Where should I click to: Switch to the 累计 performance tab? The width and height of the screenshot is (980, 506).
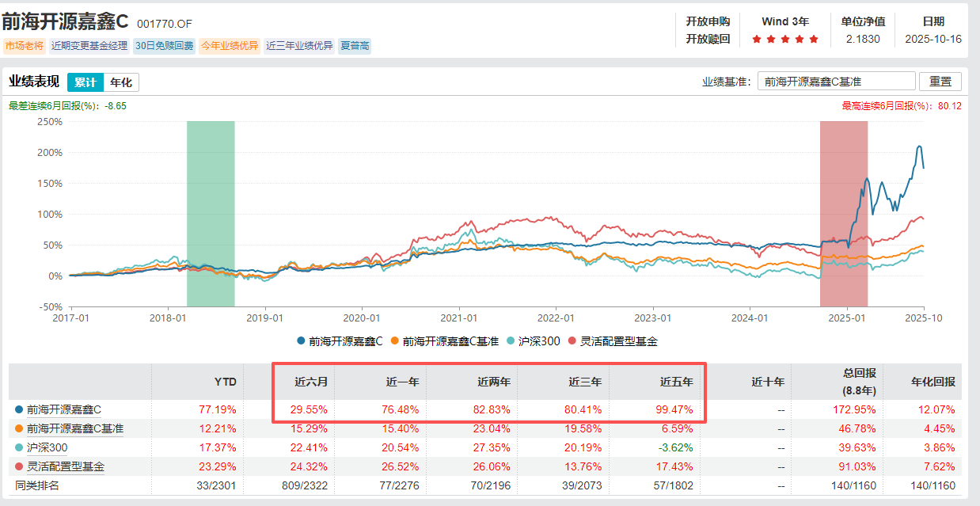coord(85,82)
